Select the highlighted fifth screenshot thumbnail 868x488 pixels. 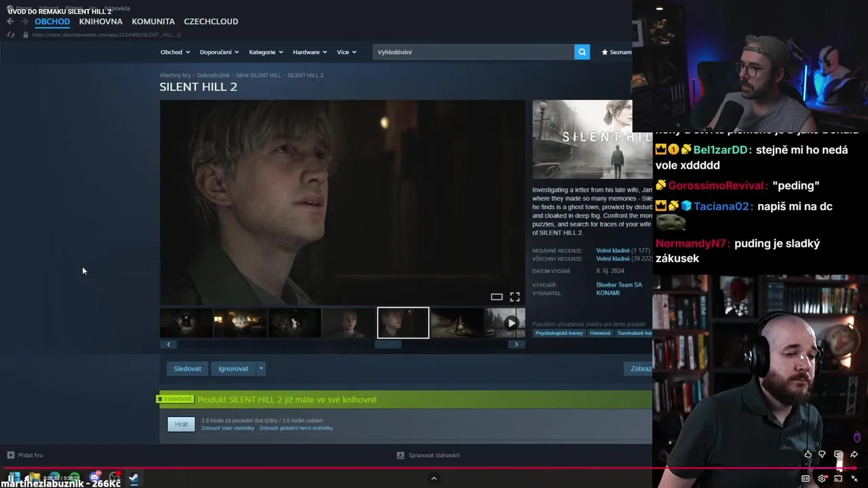tap(403, 323)
